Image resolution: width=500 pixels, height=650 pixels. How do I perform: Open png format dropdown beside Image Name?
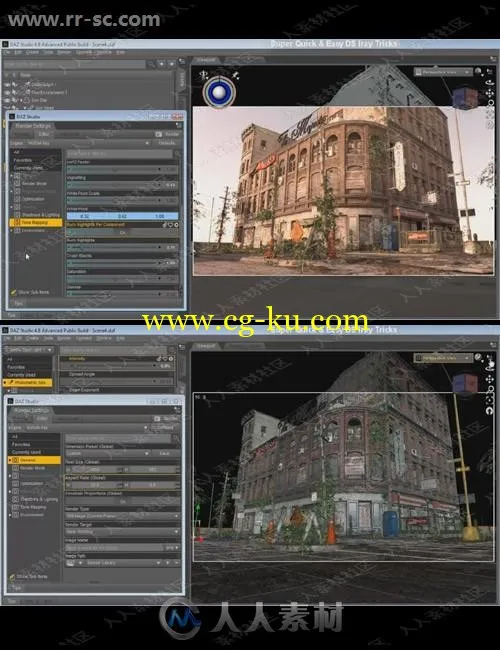[172, 548]
